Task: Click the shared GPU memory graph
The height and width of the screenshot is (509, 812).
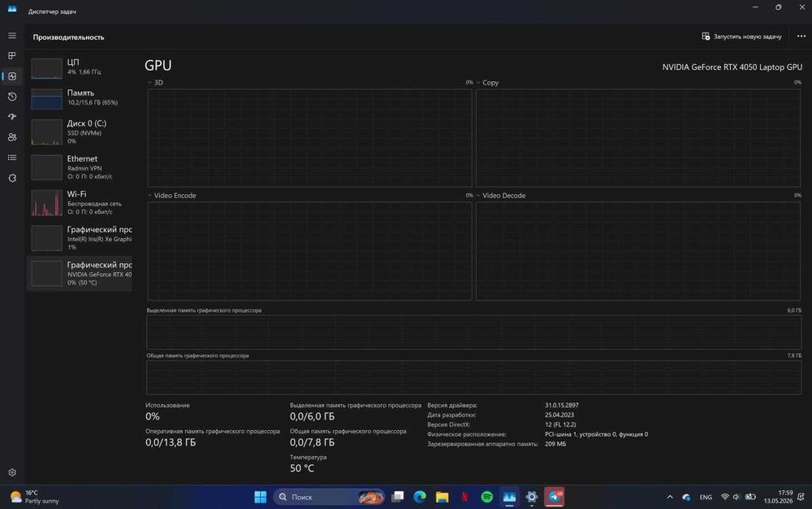Action: [474, 377]
